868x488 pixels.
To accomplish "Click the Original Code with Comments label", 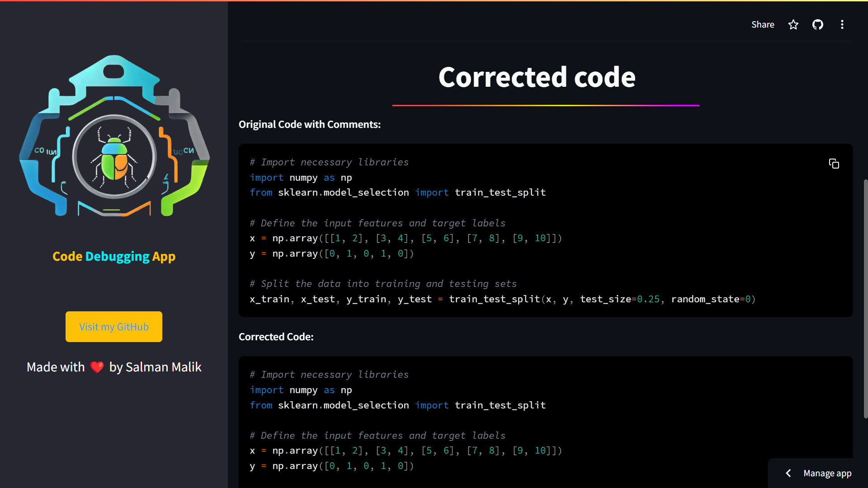I will pyautogui.click(x=310, y=124).
